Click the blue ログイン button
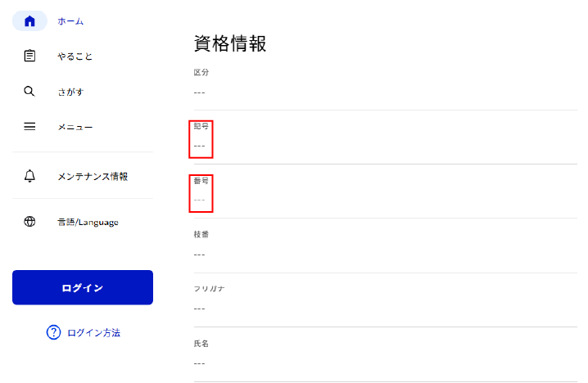 83,287
